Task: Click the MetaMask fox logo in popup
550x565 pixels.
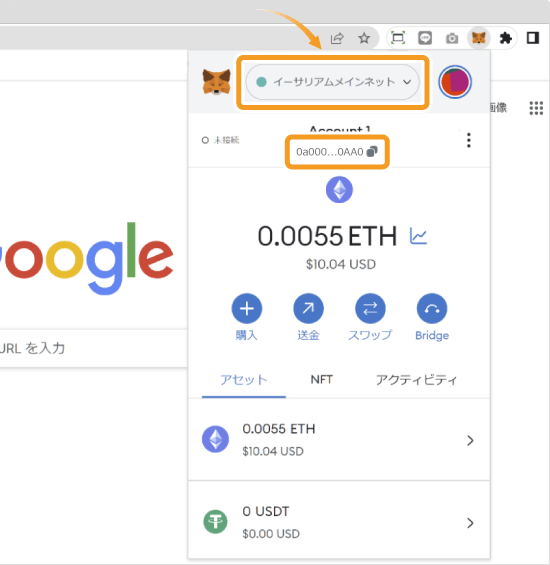Action: tap(216, 82)
